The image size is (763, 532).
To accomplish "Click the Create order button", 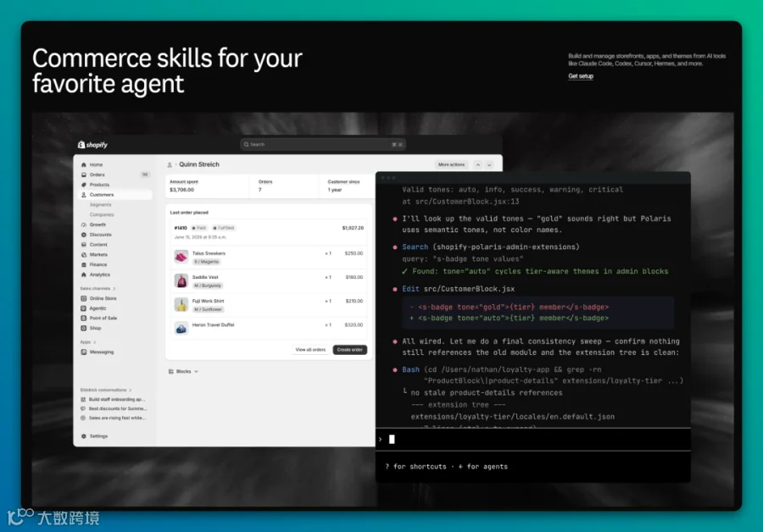I will click(x=350, y=350).
